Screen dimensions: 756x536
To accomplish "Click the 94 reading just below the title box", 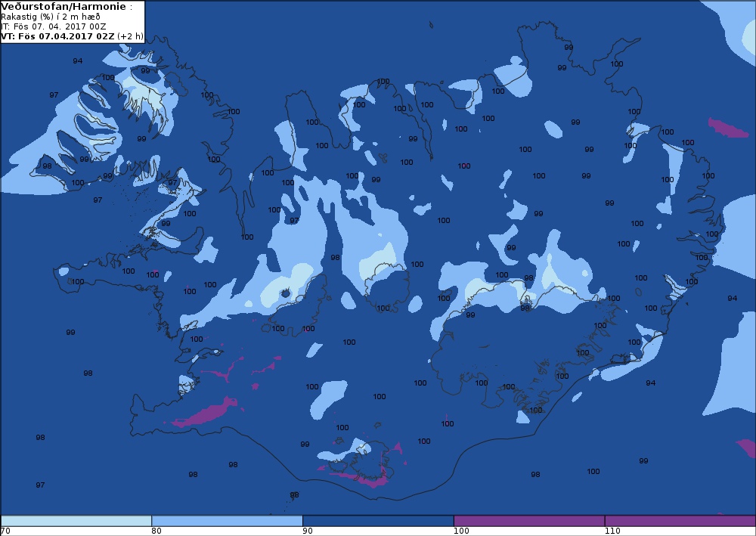I will pos(78,60).
